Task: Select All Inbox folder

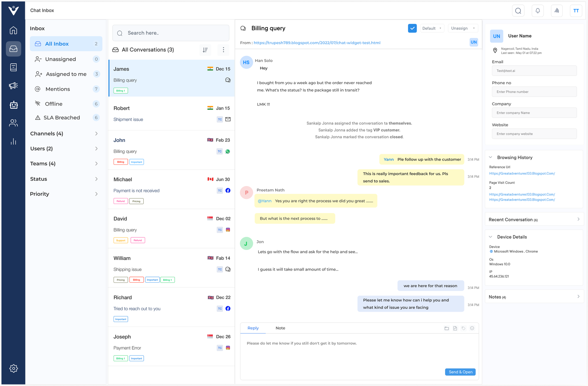Action: 66,44
